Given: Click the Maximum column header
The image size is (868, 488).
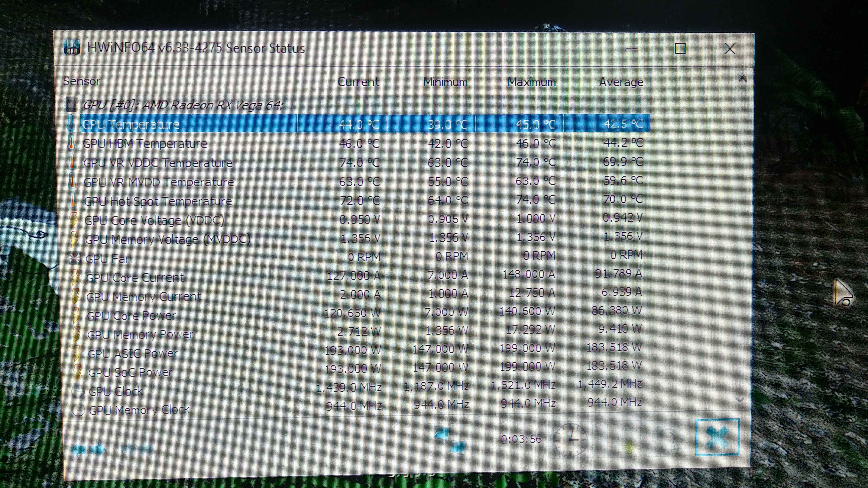Looking at the screenshot, I should [x=531, y=82].
